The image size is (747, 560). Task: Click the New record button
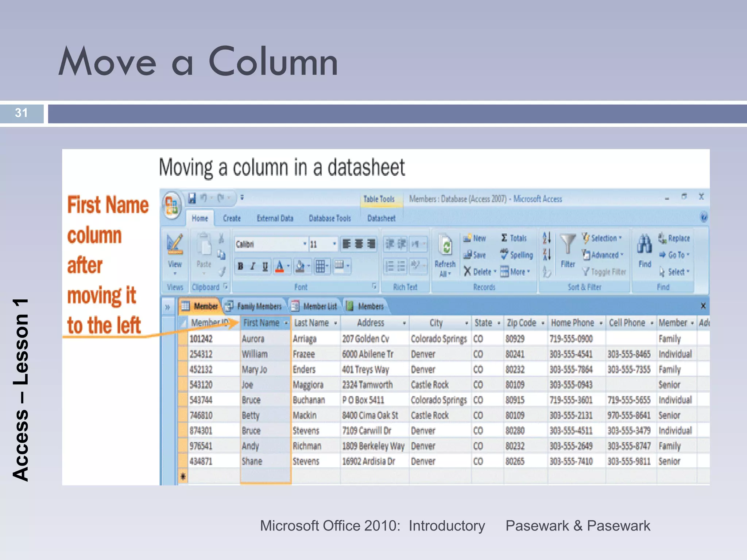474,238
